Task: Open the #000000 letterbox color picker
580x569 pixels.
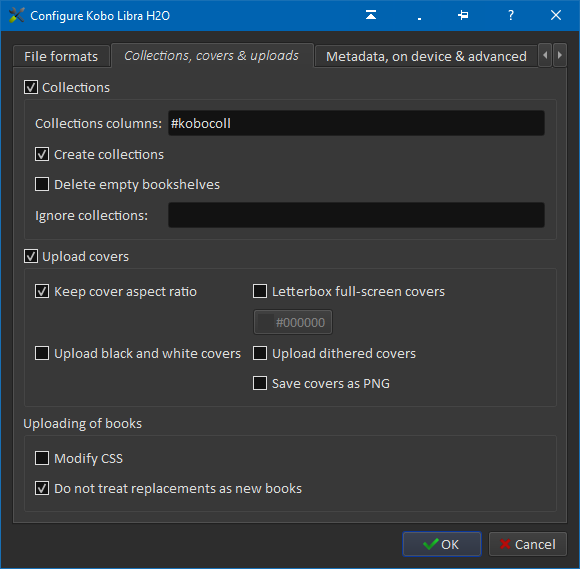Action: (x=293, y=322)
